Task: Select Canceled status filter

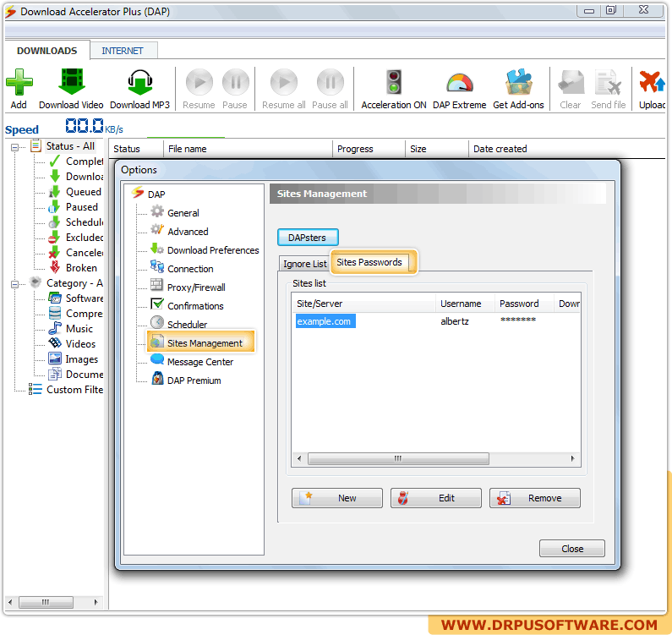Action: pos(76,253)
